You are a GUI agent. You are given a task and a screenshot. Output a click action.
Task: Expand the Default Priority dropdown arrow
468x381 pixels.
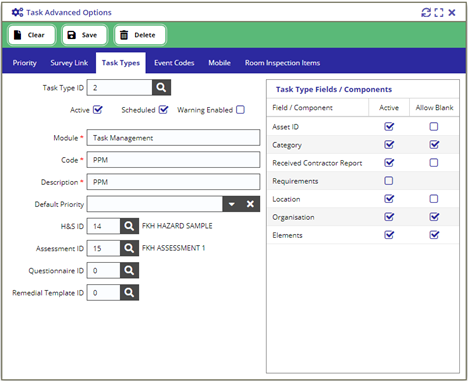pos(232,204)
